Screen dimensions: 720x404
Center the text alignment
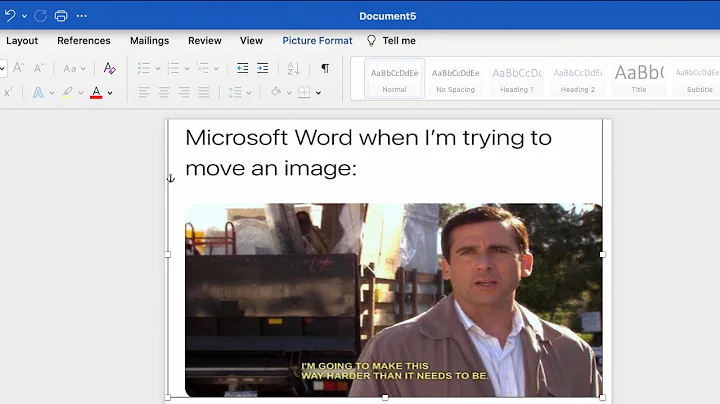164,92
